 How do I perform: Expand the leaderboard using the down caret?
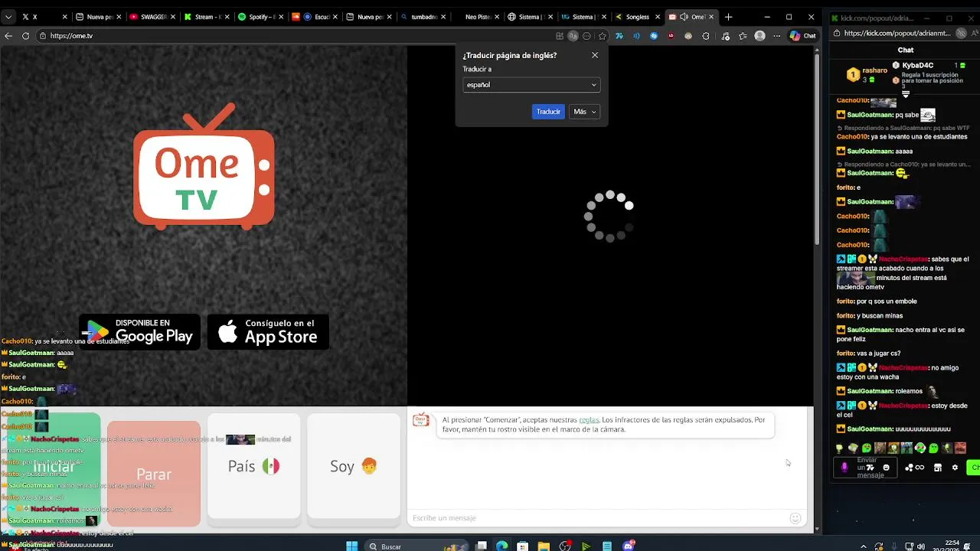[905, 95]
